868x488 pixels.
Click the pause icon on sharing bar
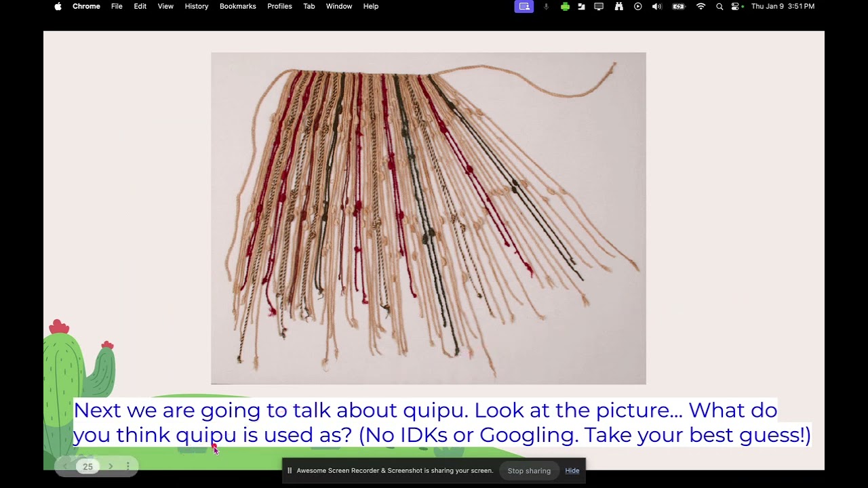tap(290, 470)
